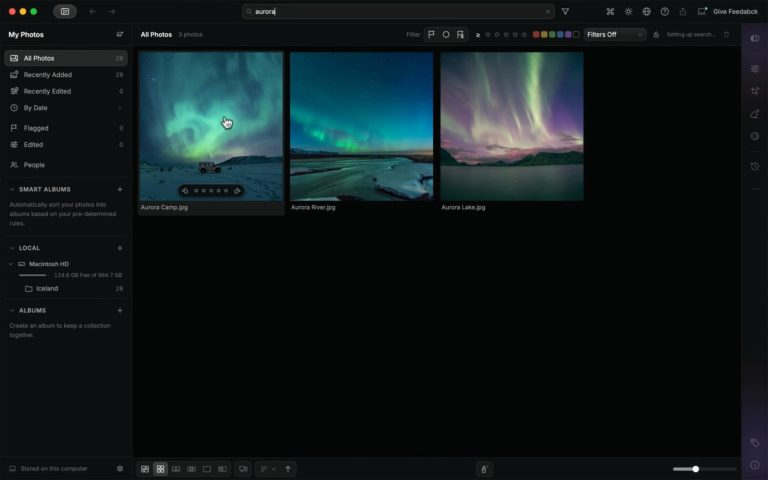Image resolution: width=768 pixels, height=480 pixels.
Task: Open the edit history clock icon
Action: coord(755,167)
